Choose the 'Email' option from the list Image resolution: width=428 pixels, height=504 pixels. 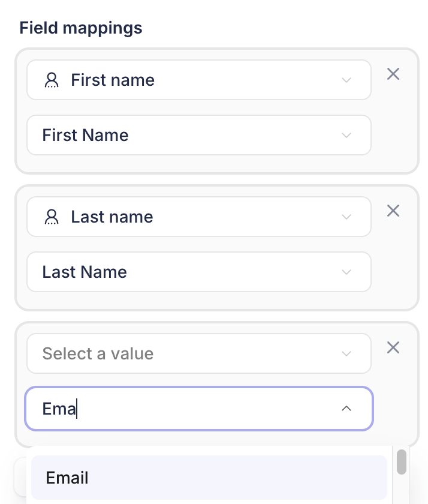pyautogui.click(x=209, y=478)
